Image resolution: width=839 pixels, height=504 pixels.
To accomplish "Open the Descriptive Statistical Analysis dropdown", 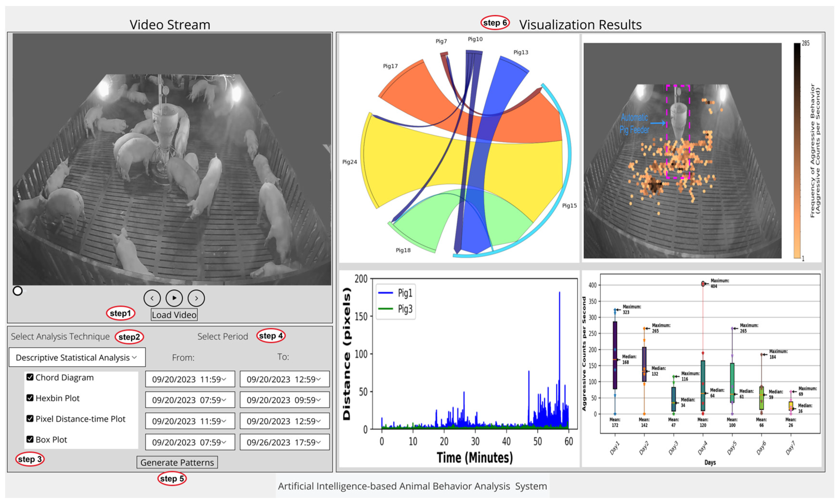I will pyautogui.click(x=77, y=357).
